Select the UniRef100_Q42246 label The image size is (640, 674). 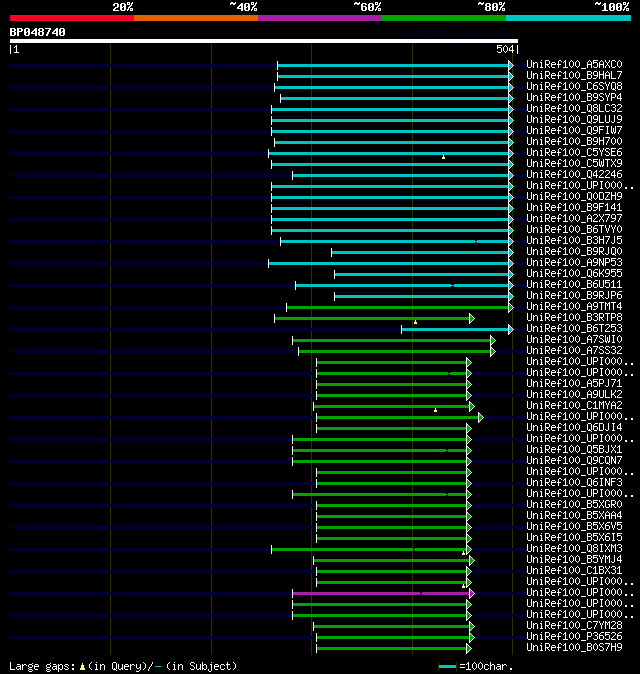coord(574,175)
